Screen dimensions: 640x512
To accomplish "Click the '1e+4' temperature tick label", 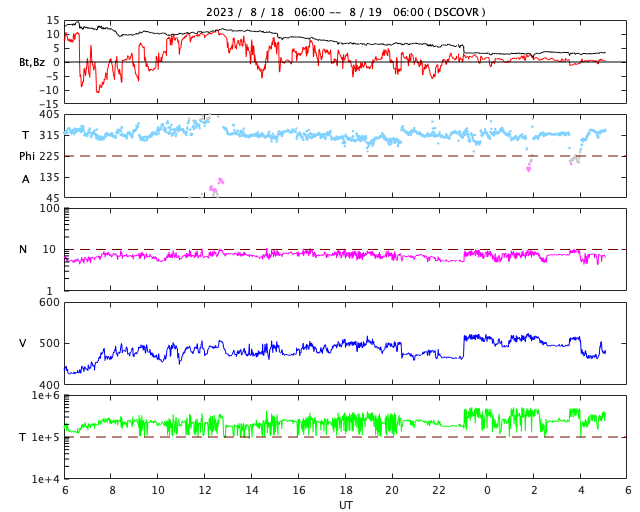I will pos(46,479).
